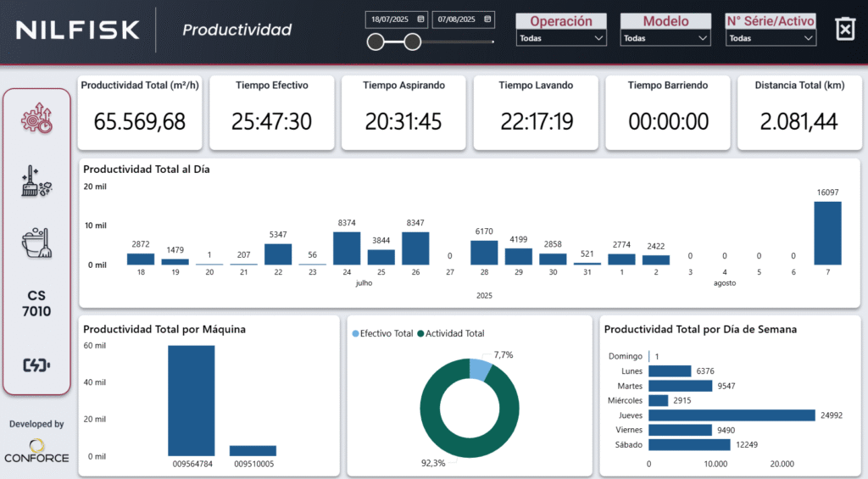
Task: Click the right date range slider handle
Action: [413, 42]
